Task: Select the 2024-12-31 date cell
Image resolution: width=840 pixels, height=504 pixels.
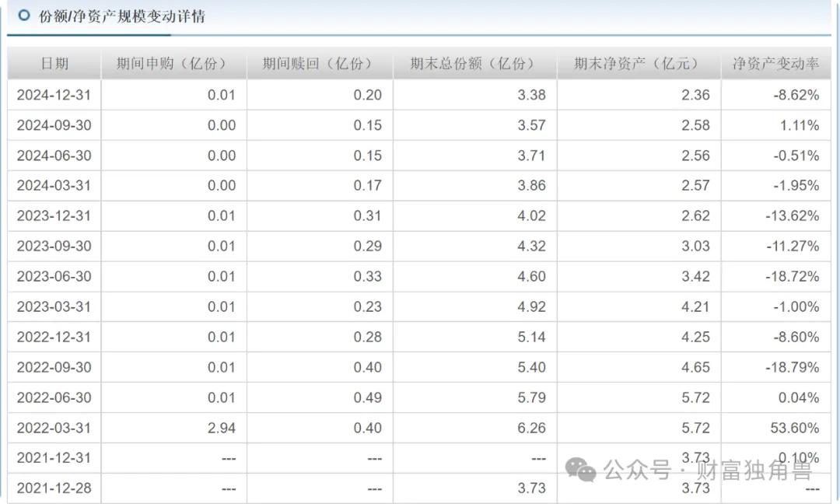Action: (x=54, y=95)
